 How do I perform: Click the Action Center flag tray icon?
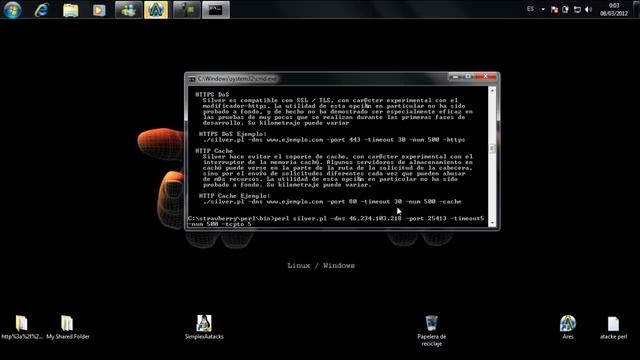click(554, 9)
